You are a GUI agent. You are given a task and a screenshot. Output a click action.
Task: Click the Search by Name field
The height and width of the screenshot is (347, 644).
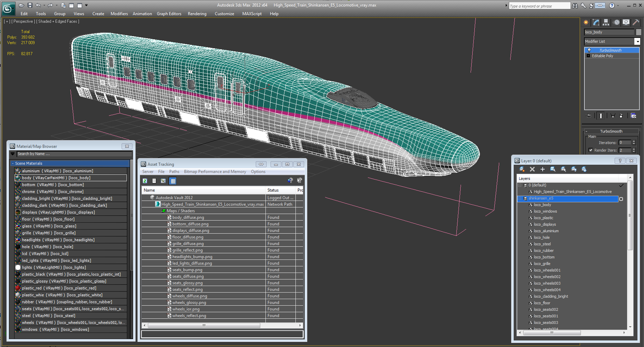coord(74,154)
